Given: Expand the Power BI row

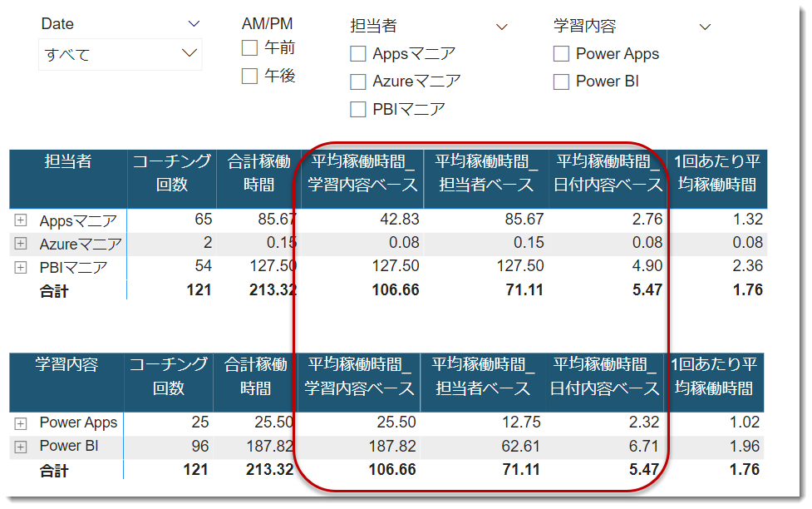Looking at the screenshot, I should click(20, 447).
